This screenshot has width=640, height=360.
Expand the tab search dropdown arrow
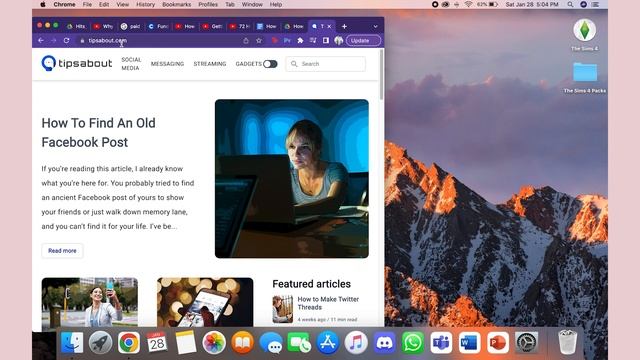pos(375,26)
